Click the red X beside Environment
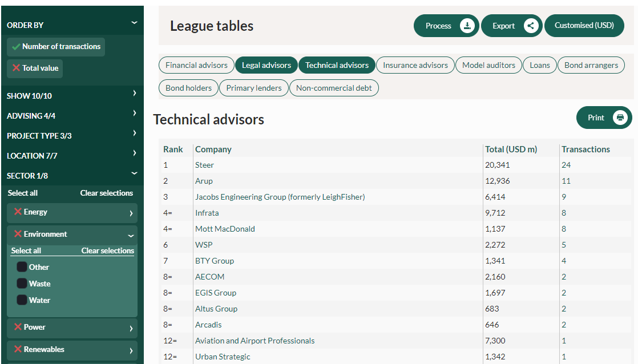The image size is (638, 364). [x=18, y=234]
